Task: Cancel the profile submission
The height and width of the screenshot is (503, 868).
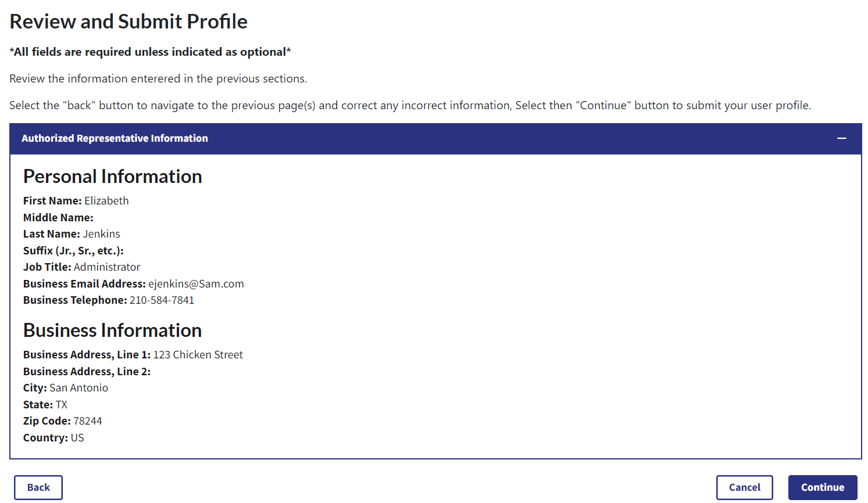Action: 744,487
